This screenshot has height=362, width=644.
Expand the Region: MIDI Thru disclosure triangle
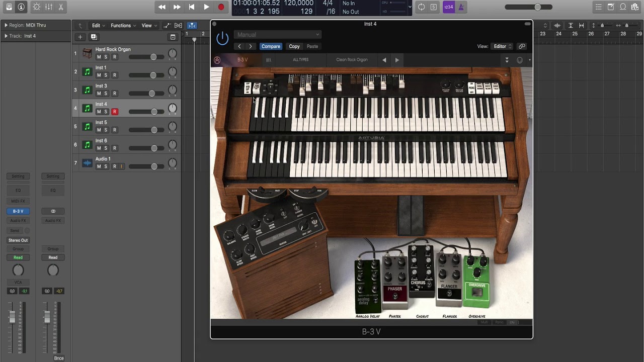coord(6,25)
